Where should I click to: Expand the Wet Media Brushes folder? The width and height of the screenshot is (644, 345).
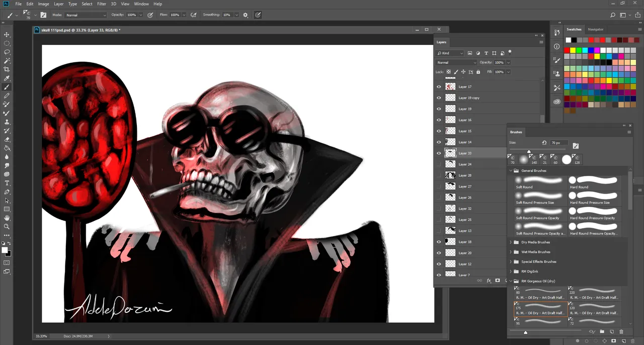(511, 252)
